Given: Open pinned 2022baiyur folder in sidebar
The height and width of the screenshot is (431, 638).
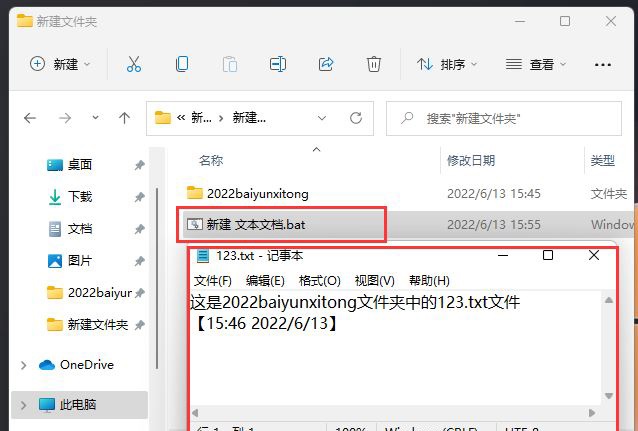Looking at the screenshot, I should pyautogui.click(x=100, y=292).
